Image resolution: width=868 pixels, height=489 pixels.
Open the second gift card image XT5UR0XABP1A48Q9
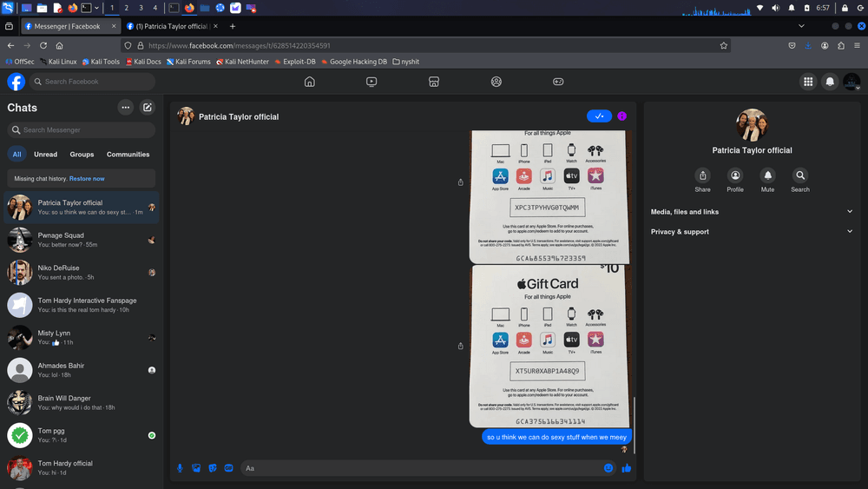click(549, 346)
